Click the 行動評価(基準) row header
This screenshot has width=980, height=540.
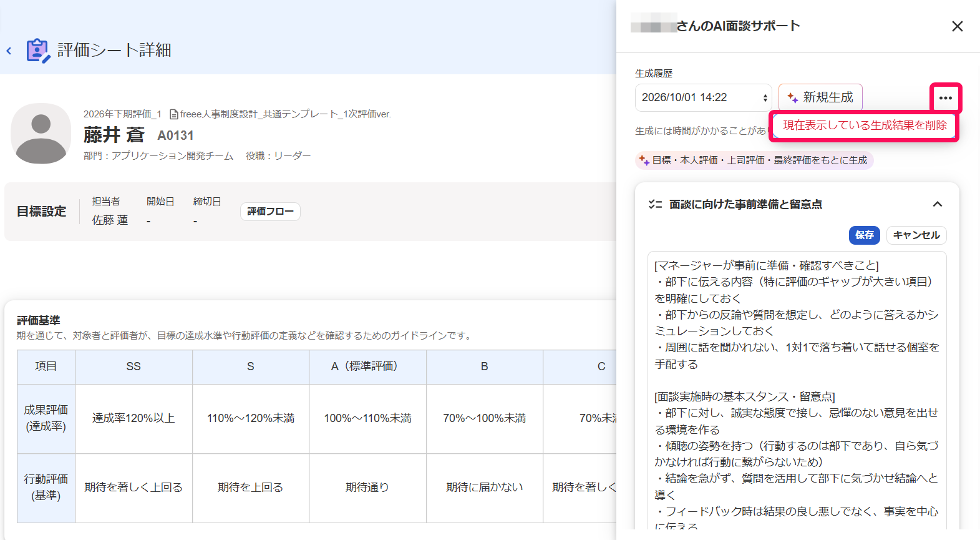[46, 488]
